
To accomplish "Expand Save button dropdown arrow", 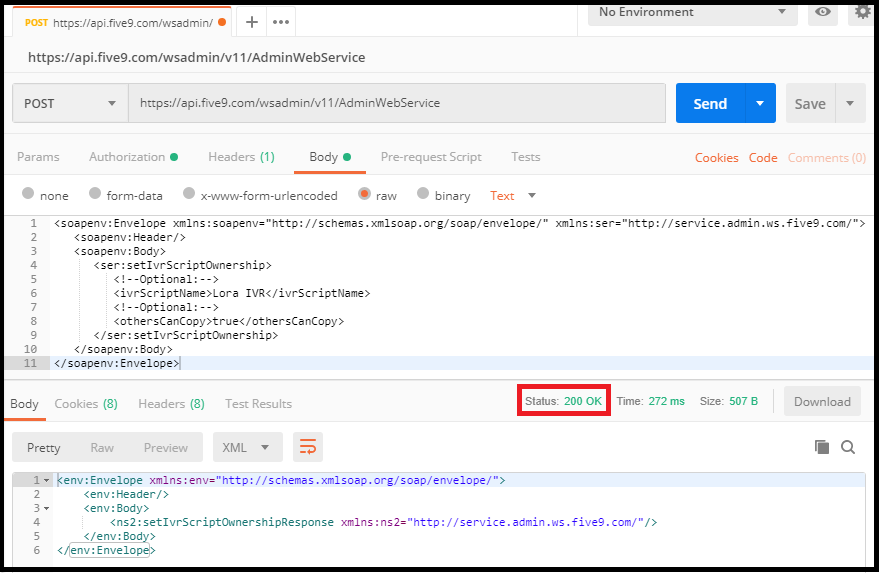I will pyautogui.click(x=850, y=103).
